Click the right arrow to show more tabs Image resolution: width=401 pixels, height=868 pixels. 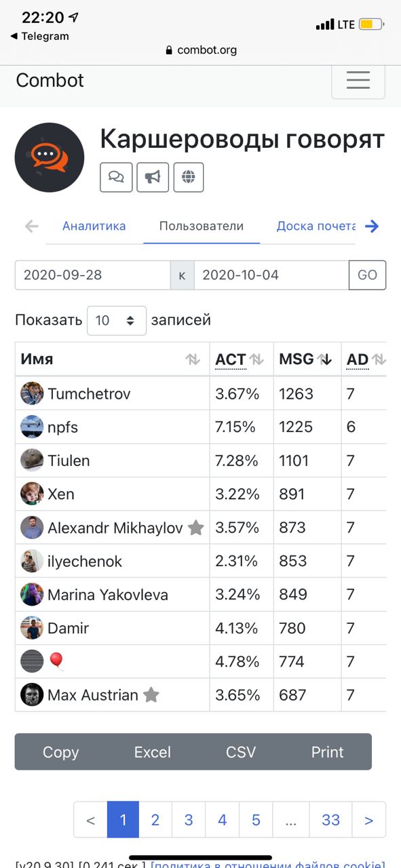(372, 226)
